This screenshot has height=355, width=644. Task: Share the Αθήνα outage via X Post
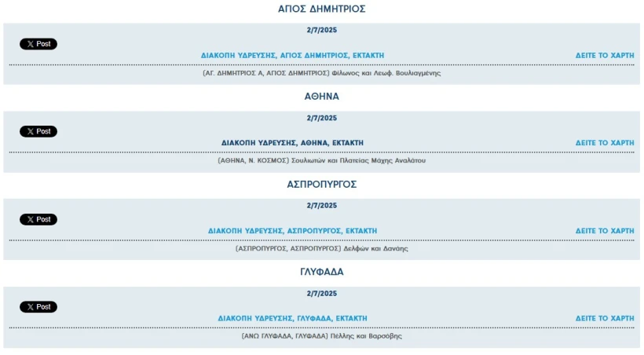pyautogui.click(x=38, y=131)
